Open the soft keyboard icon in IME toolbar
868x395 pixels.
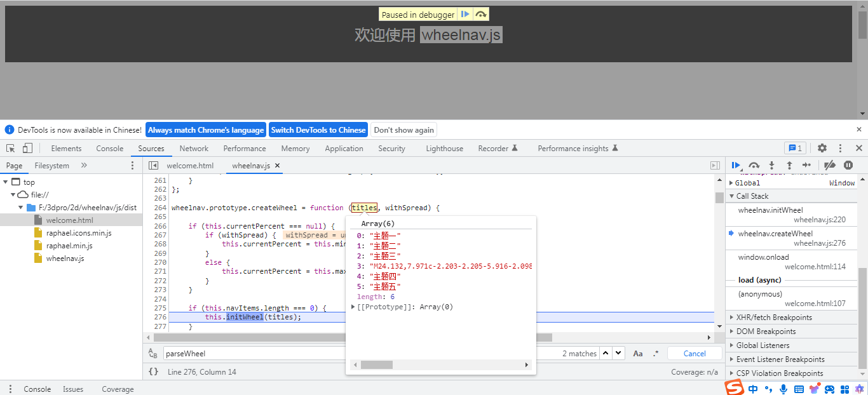coord(799,389)
